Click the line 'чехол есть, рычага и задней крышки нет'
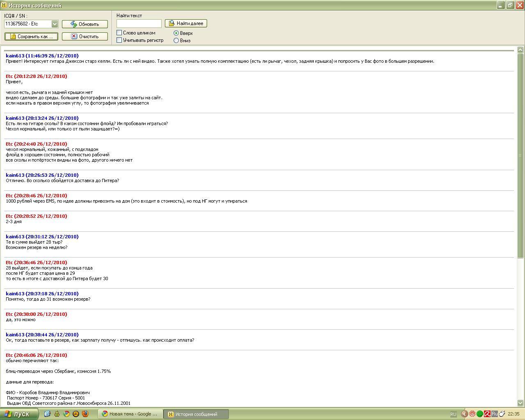This screenshot has height=420, width=525. coord(49,93)
